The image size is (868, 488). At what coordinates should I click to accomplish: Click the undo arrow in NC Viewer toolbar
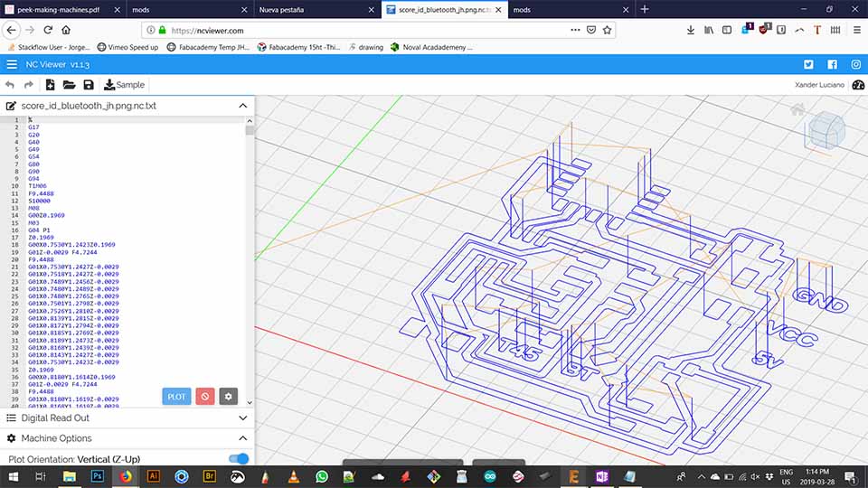tap(10, 85)
